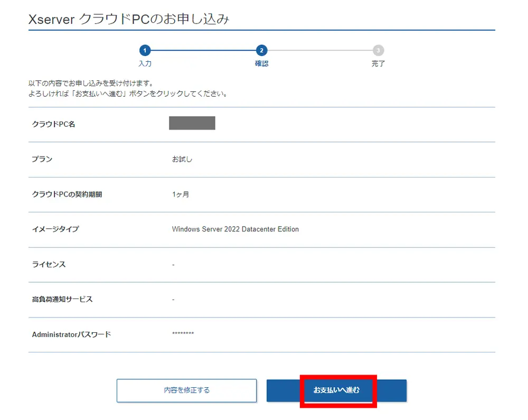
Task: Click the masked クラウドPC名 value box
Action: click(192, 123)
